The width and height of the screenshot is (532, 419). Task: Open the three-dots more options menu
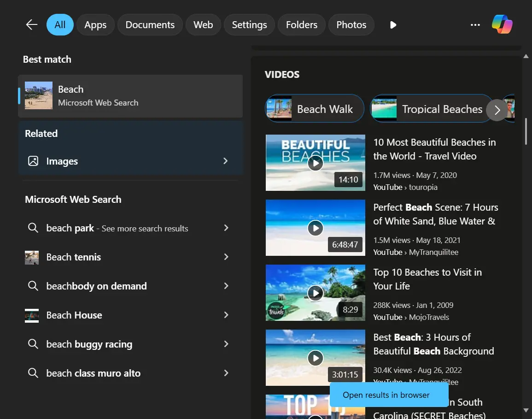(x=475, y=25)
